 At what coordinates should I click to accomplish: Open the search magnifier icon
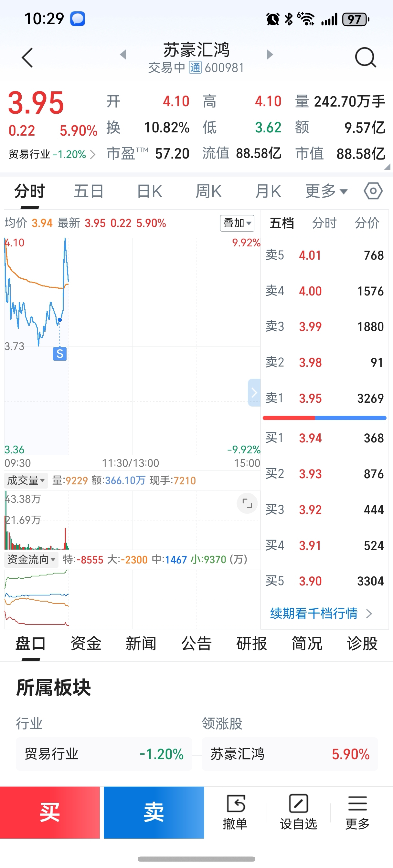(x=366, y=57)
